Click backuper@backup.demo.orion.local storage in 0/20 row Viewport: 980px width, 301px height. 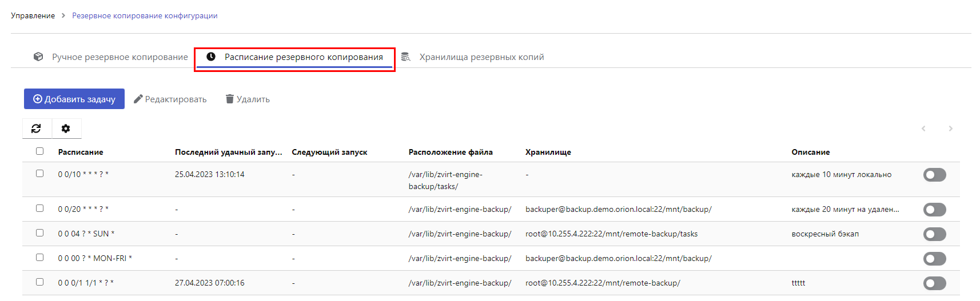click(x=619, y=210)
